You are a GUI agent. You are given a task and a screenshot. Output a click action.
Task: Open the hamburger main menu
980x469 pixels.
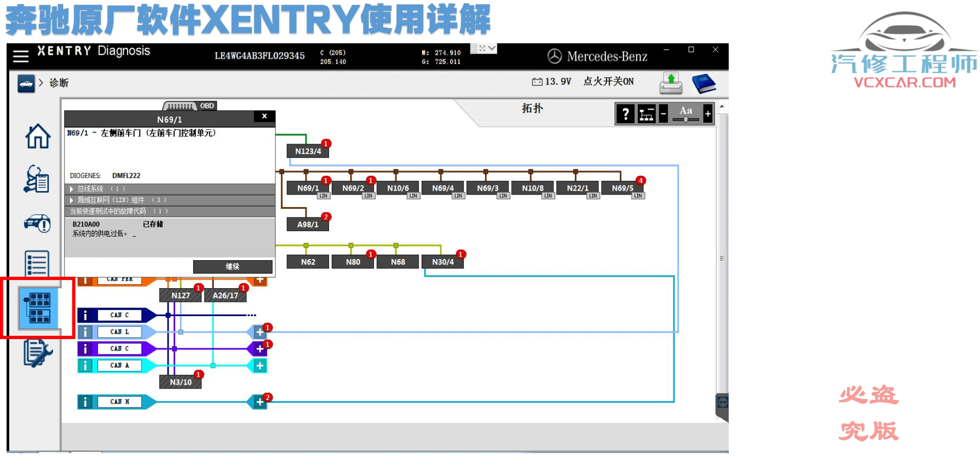[21, 56]
